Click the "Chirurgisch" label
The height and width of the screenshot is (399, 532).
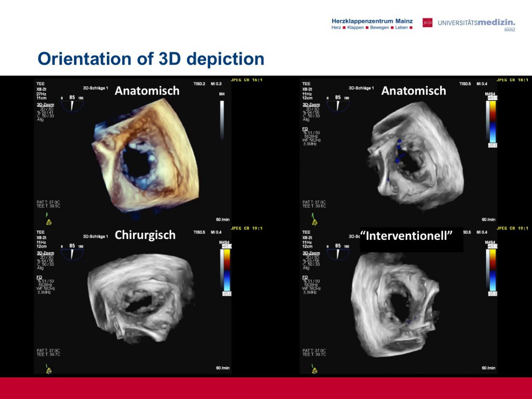coord(145,235)
